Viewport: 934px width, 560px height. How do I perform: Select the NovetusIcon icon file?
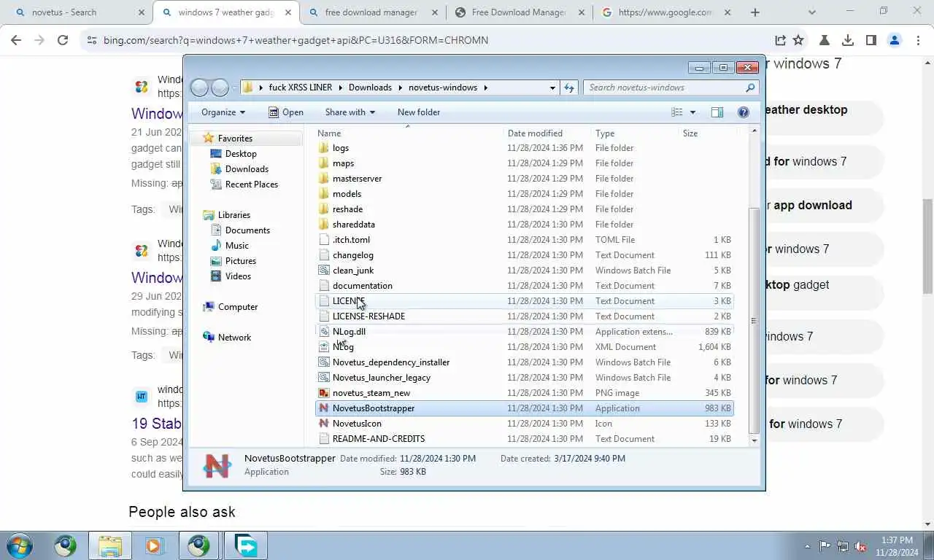[325, 424]
